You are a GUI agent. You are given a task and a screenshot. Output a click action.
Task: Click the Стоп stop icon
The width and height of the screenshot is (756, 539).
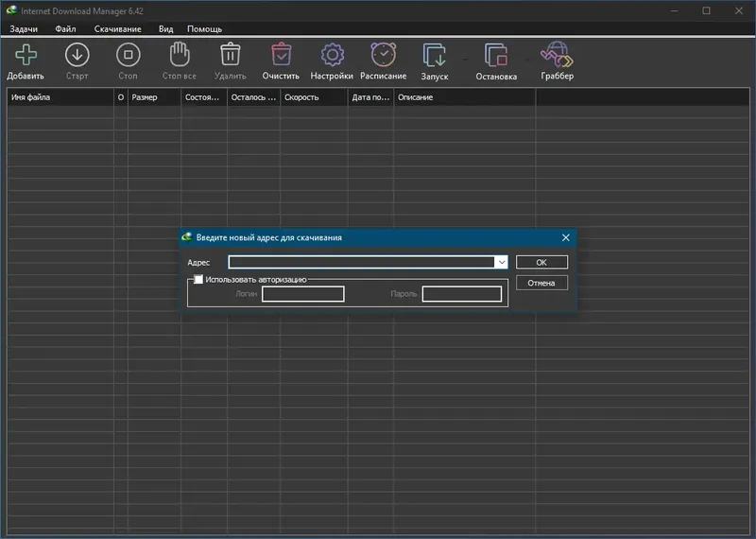pos(129,55)
